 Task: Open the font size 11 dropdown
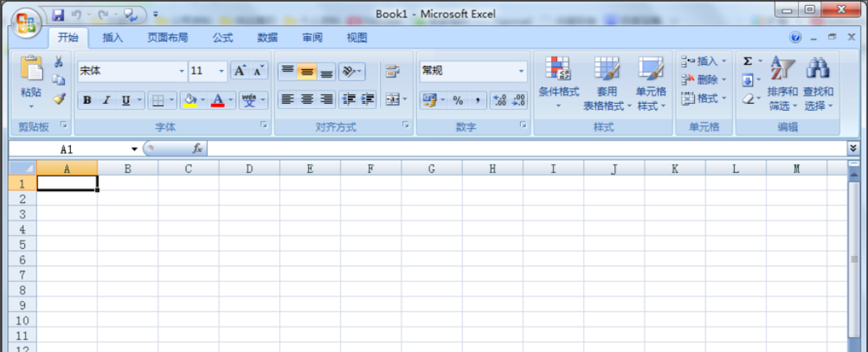(221, 71)
